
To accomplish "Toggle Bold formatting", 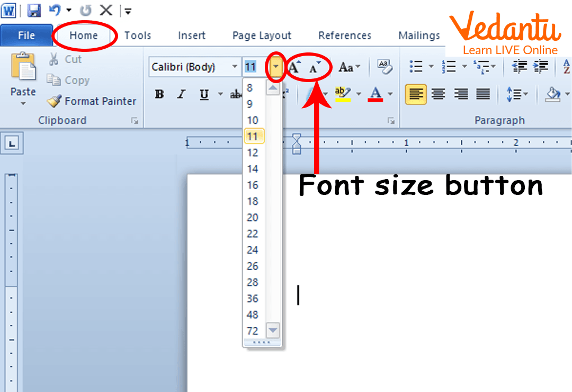I will click(159, 95).
